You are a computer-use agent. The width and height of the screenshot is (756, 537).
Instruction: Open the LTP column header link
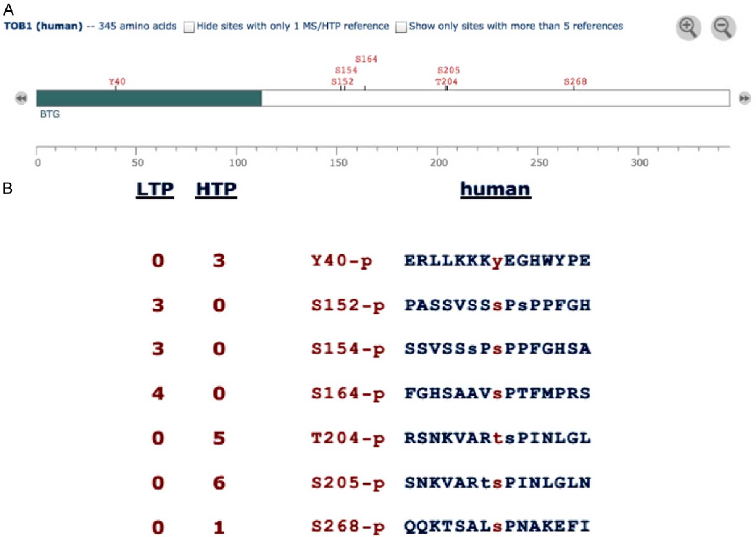(155, 189)
